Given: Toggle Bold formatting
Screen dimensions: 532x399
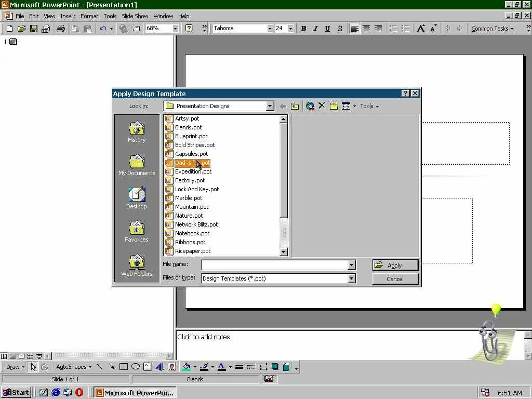Looking at the screenshot, I should pyautogui.click(x=303, y=29).
